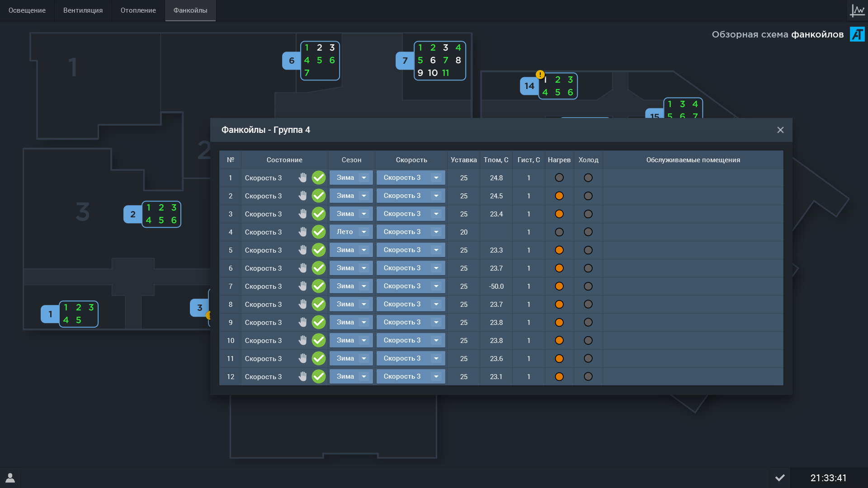Viewport: 868px width, 488px height.
Task: Click manual mode hand icon in row 12
Action: [x=302, y=376]
